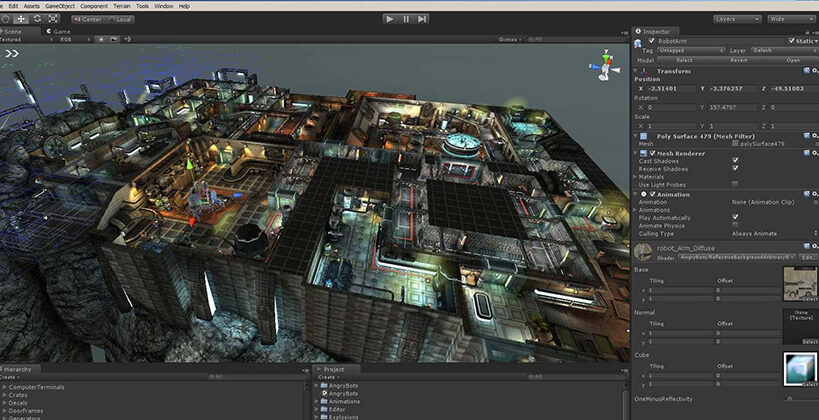Toggle scene audio icon

pos(127,39)
